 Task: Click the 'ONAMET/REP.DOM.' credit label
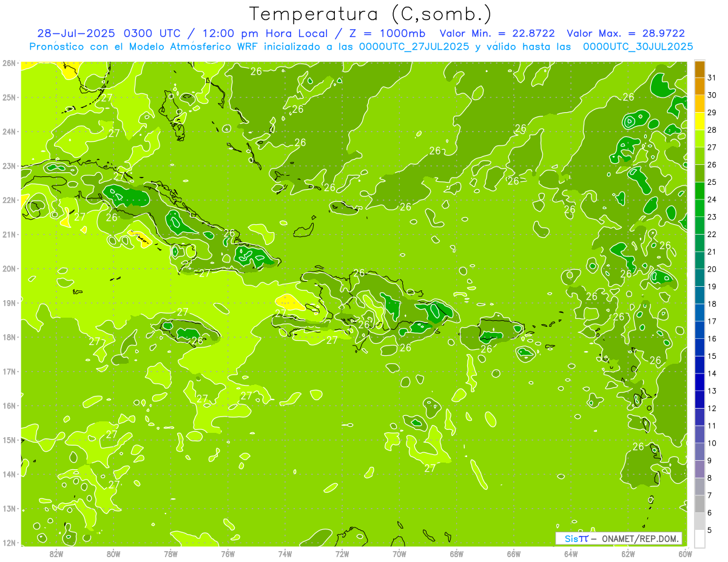pos(641,538)
